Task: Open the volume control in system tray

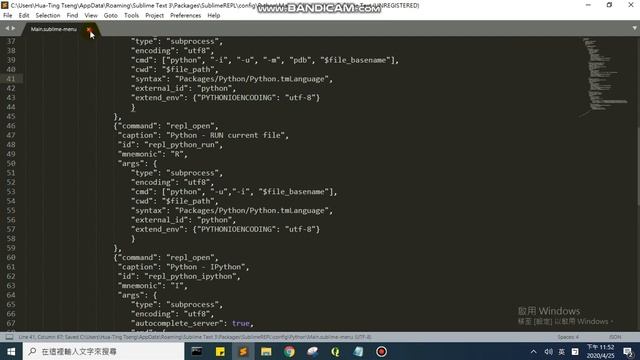Action: (548, 351)
